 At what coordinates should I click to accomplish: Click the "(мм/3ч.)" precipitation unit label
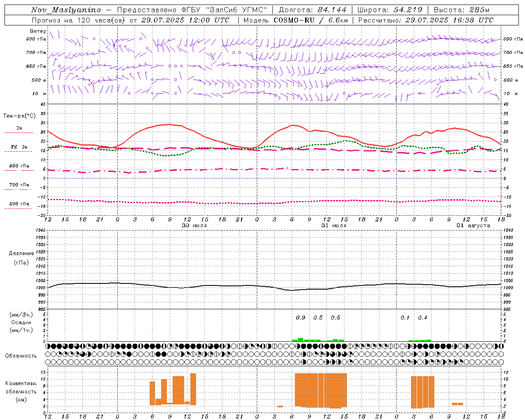[x=21, y=315]
